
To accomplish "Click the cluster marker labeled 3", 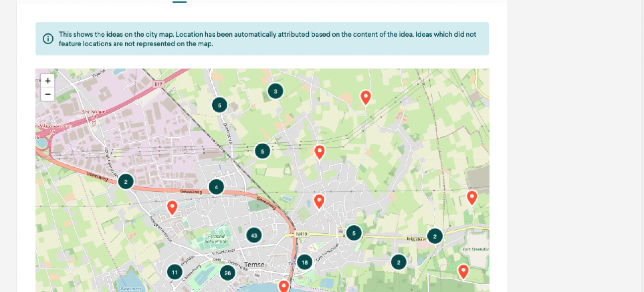I will point(275,91).
